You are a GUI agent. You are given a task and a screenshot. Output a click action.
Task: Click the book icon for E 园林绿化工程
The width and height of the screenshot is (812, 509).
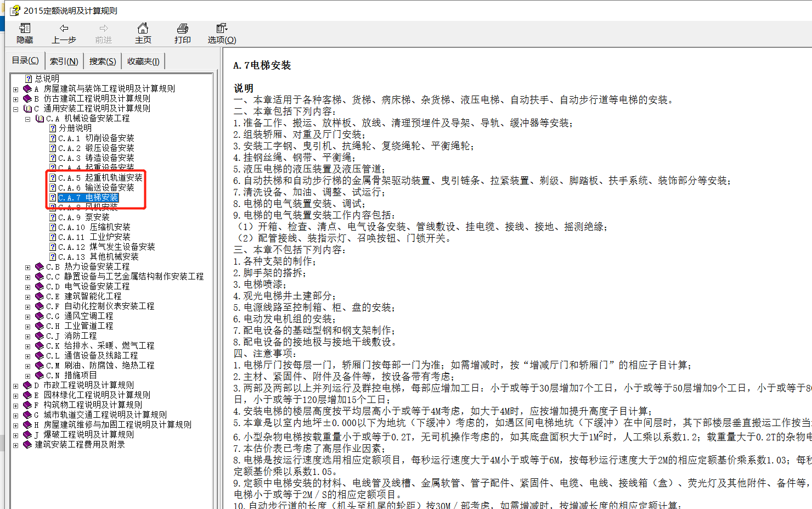click(x=27, y=395)
